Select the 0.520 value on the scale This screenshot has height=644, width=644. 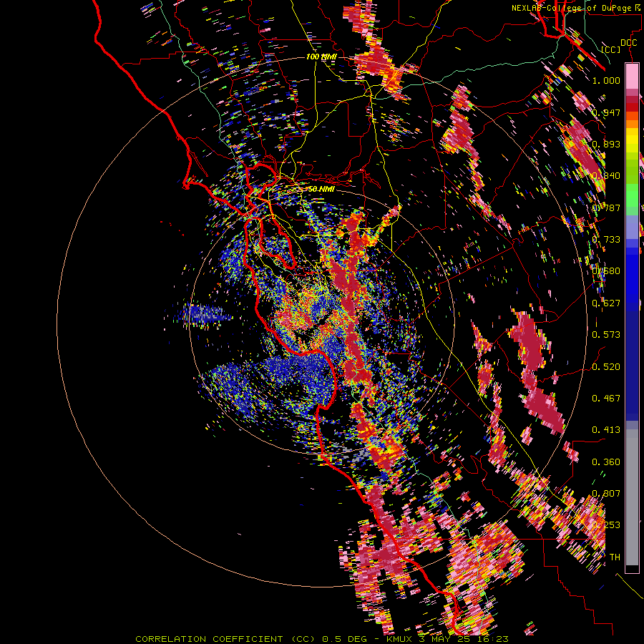point(606,367)
